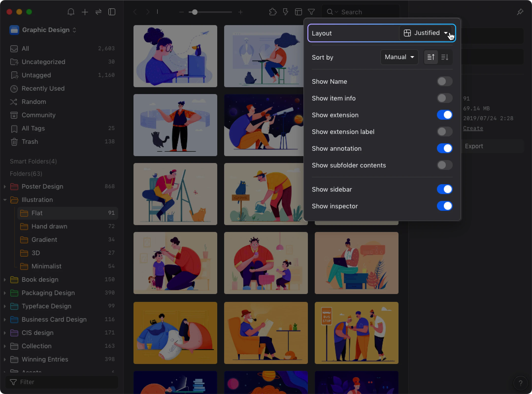The height and width of the screenshot is (394, 532).
Task: Enable Show subfolder contents toggle
Action: tap(445, 165)
